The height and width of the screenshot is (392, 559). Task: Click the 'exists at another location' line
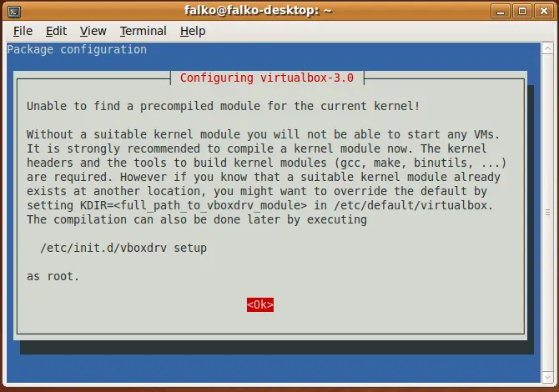click(x=257, y=191)
